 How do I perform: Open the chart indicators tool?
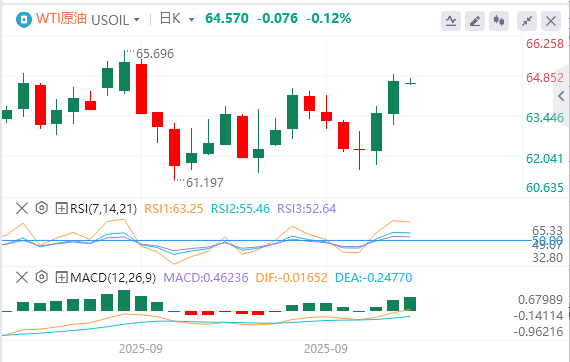coord(451,21)
